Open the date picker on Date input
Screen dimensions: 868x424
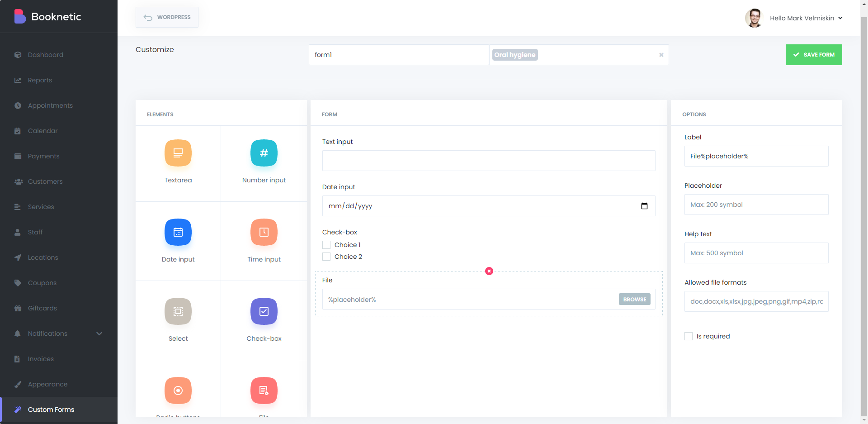pos(645,206)
